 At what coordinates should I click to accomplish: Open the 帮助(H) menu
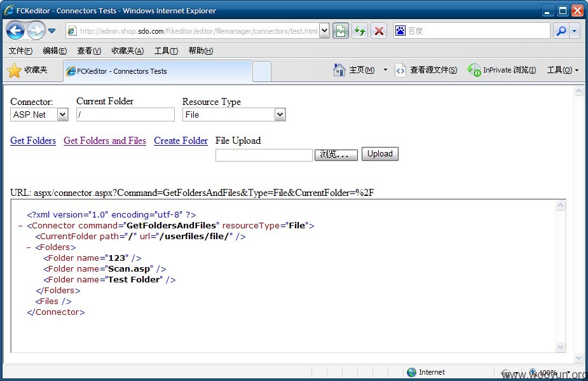tap(201, 51)
